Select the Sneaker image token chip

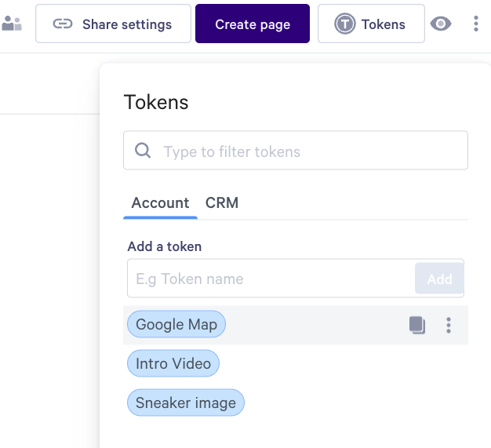tap(186, 402)
